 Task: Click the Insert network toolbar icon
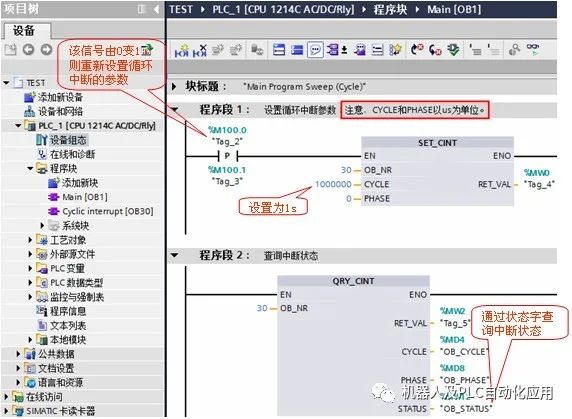(181, 50)
